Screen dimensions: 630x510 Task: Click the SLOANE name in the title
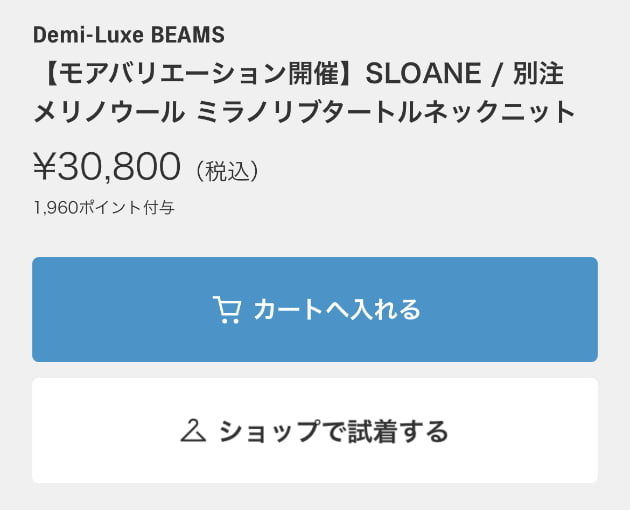point(423,74)
